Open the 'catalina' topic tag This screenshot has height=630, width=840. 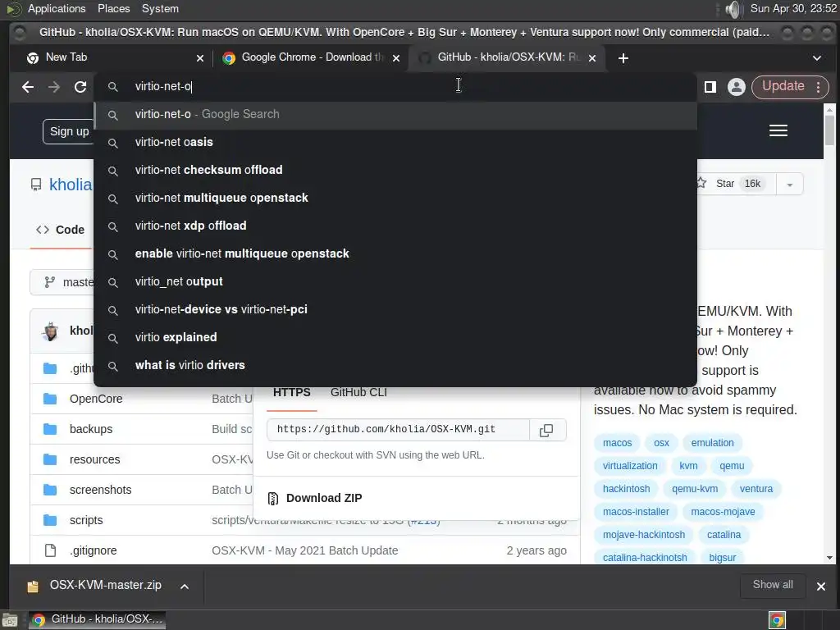point(724,535)
